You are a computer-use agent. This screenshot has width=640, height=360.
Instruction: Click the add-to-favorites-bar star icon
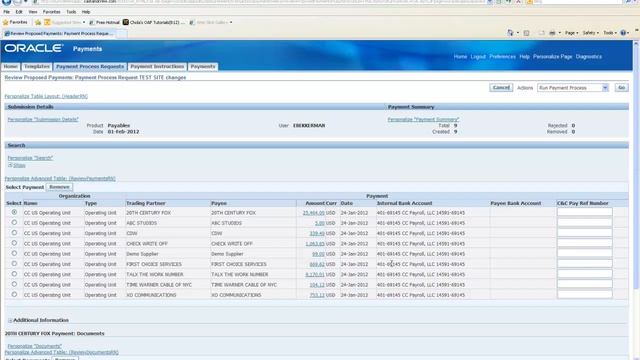coord(38,22)
